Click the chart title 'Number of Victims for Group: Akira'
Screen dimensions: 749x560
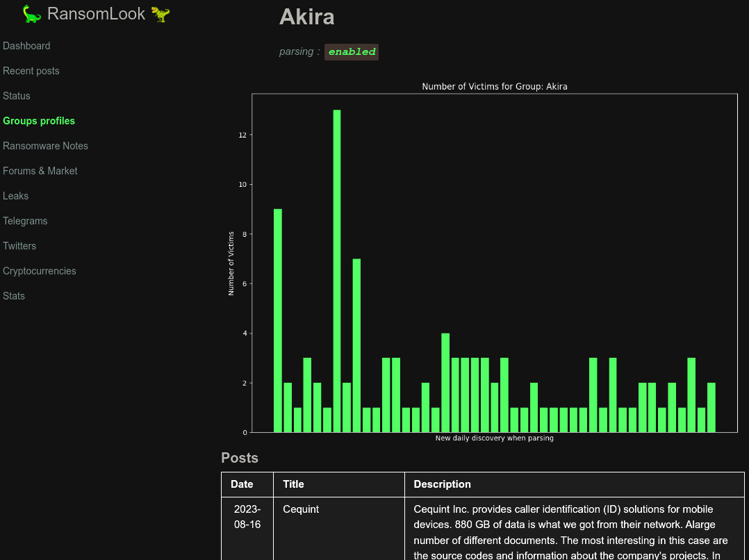[x=495, y=86]
